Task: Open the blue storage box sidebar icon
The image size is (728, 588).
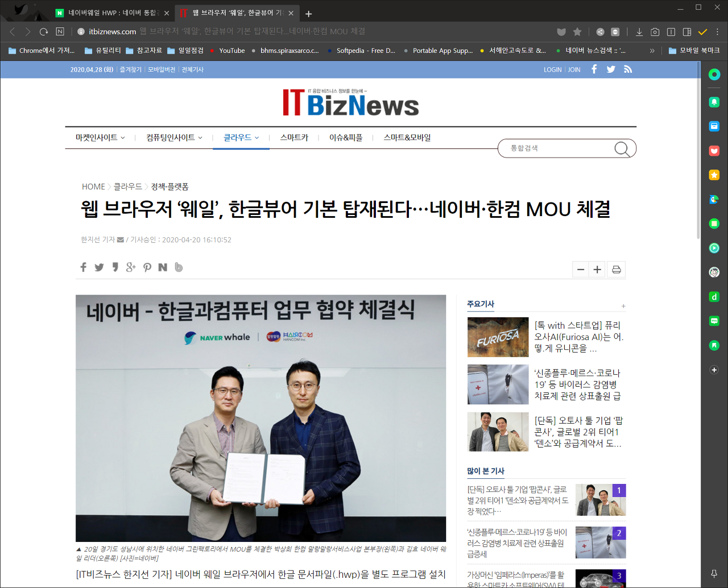Action: pos(714,126)
